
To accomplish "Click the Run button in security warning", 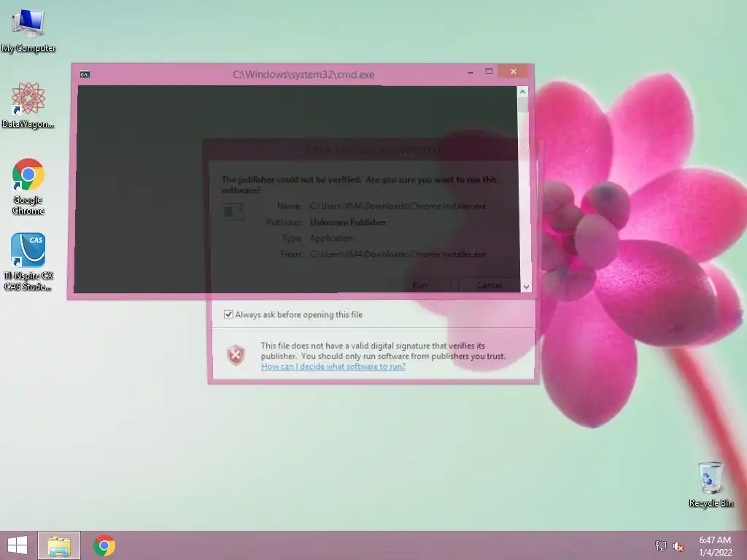I will pos(419,285).
